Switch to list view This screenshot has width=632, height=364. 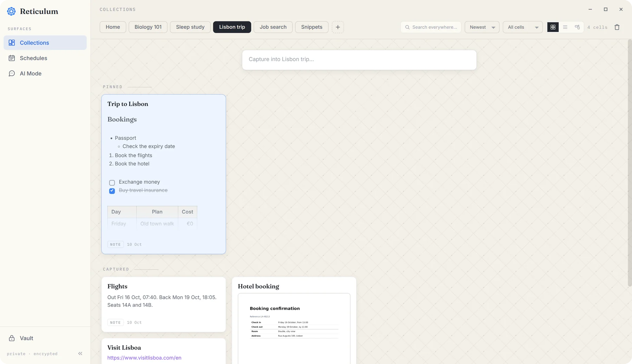point(565,27)
